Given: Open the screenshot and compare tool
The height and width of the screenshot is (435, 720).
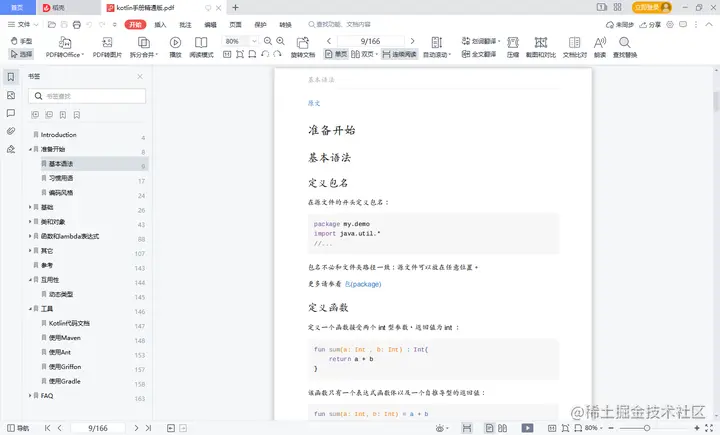Looking at the screenshot, I should coord(540,47).
